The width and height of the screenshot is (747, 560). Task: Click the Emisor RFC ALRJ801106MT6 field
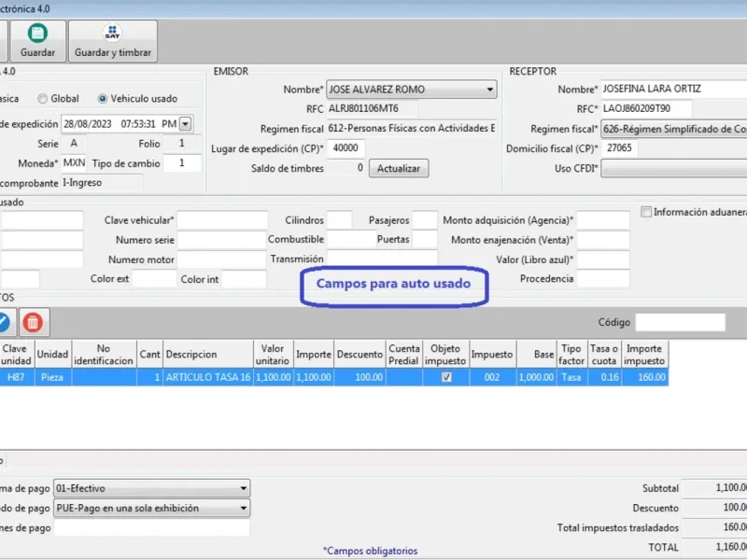point(372,108)
